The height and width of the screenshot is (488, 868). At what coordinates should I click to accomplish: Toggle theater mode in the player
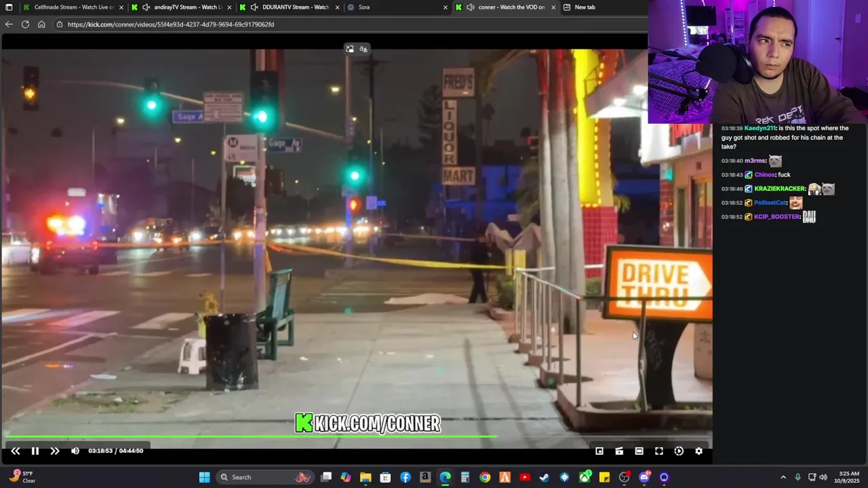point(639,451)
